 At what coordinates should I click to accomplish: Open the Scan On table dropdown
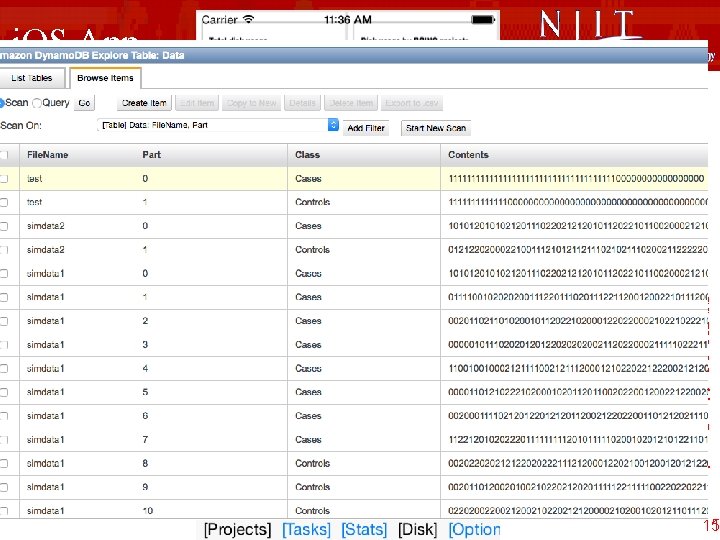tap(218, 125)
